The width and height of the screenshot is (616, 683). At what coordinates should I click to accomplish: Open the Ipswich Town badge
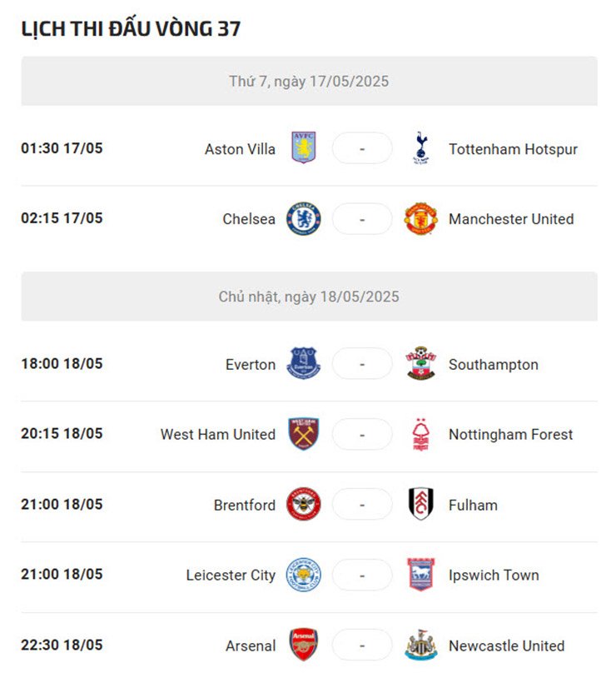pos(420,574)
